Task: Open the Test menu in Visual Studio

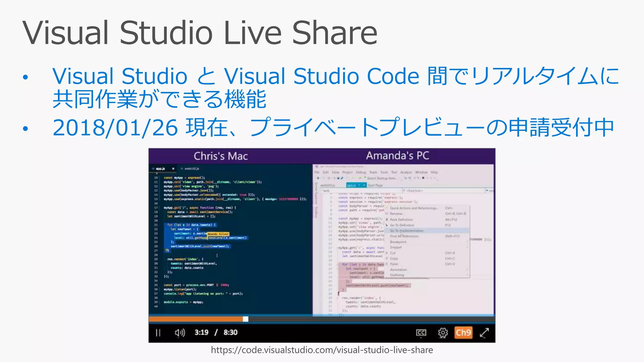Action: point(394,172)
